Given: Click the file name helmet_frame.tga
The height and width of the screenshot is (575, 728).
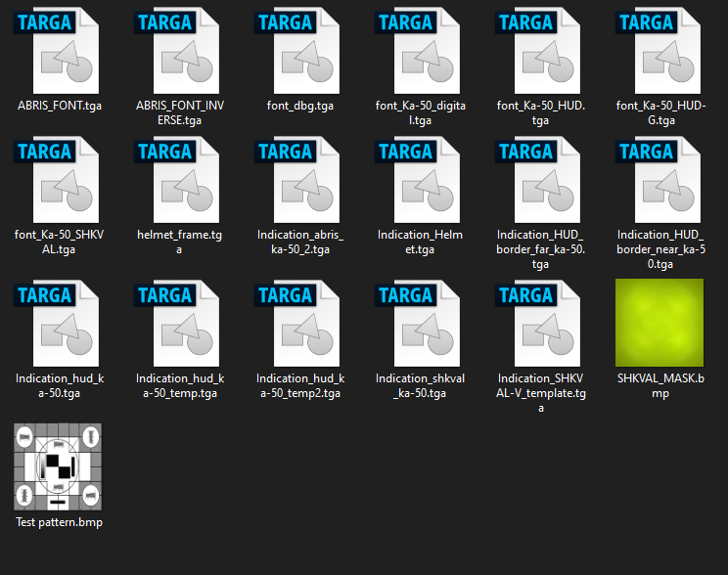Looking at the screenshot, I should point(179,242).
